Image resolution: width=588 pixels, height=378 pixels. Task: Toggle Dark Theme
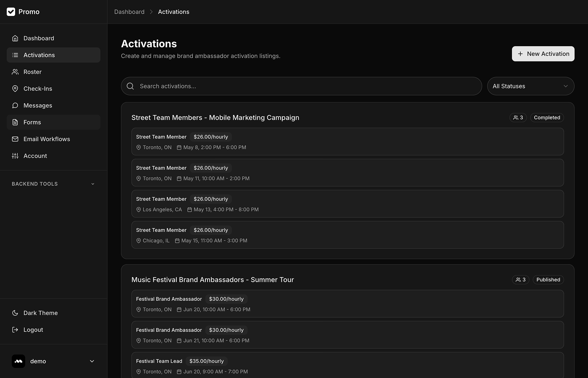[40, 312]
